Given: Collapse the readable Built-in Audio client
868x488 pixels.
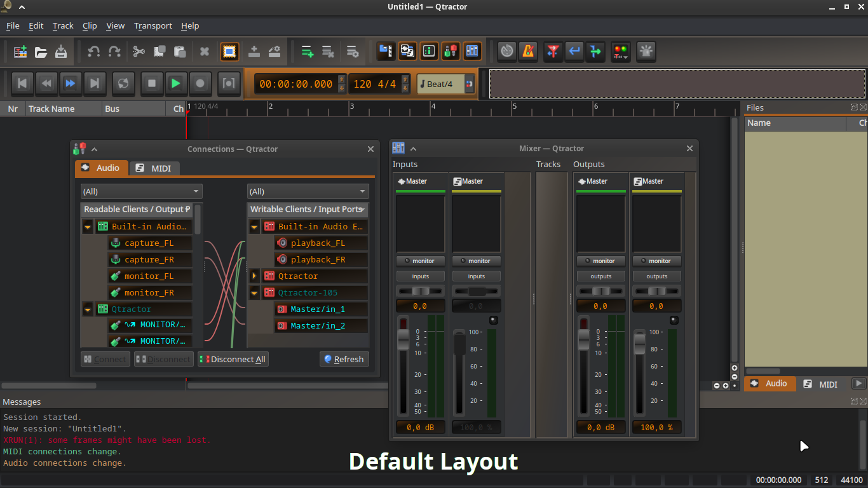Looking at the screenshot, I should click(88, 227).
